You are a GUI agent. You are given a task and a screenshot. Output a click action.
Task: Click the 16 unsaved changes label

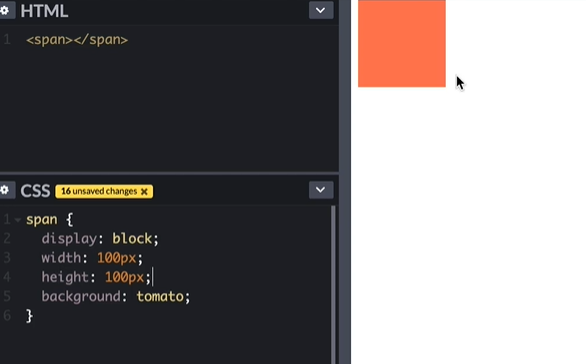(x=99, y=191)
